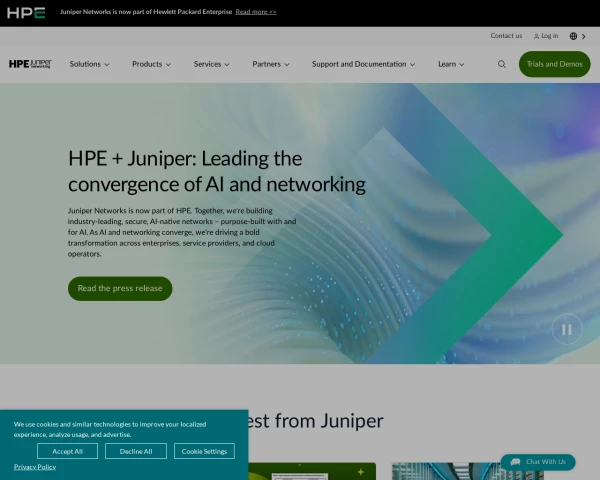Screen dimensions: 600x480
Task: Click the Trials and Demos button
Action: coord(554,64)
